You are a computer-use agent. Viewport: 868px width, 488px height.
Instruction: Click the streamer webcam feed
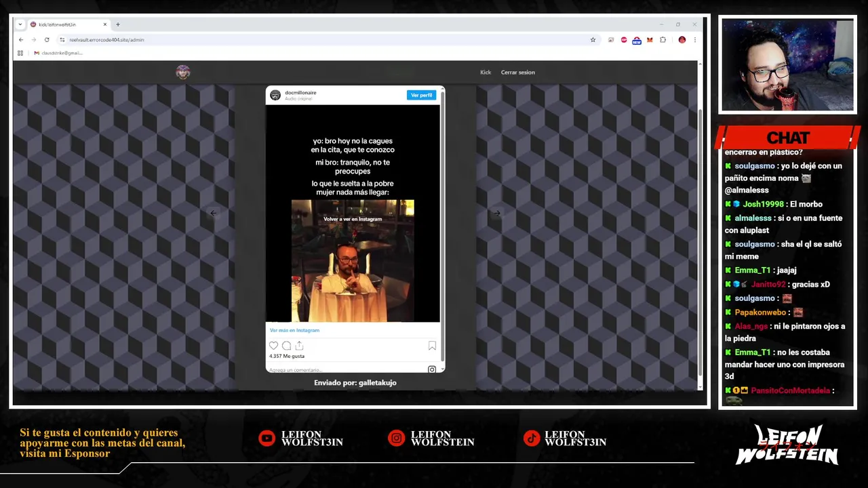point(787,65)
